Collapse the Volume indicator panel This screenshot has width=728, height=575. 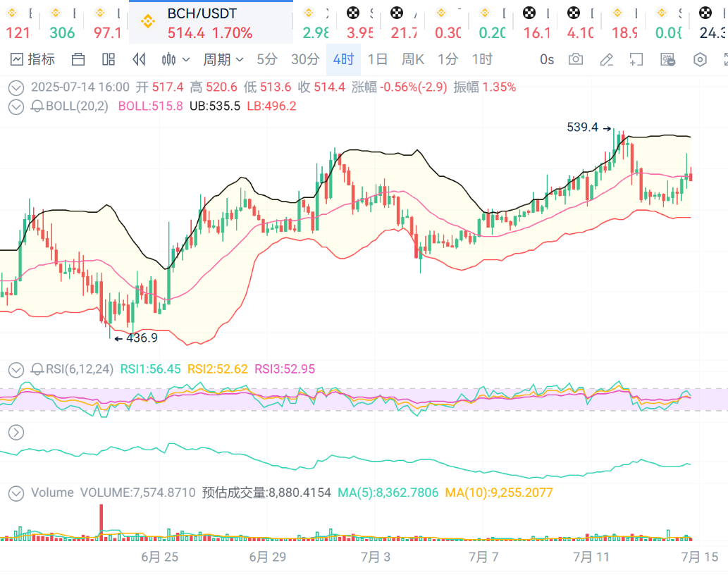tap(16, 493)
